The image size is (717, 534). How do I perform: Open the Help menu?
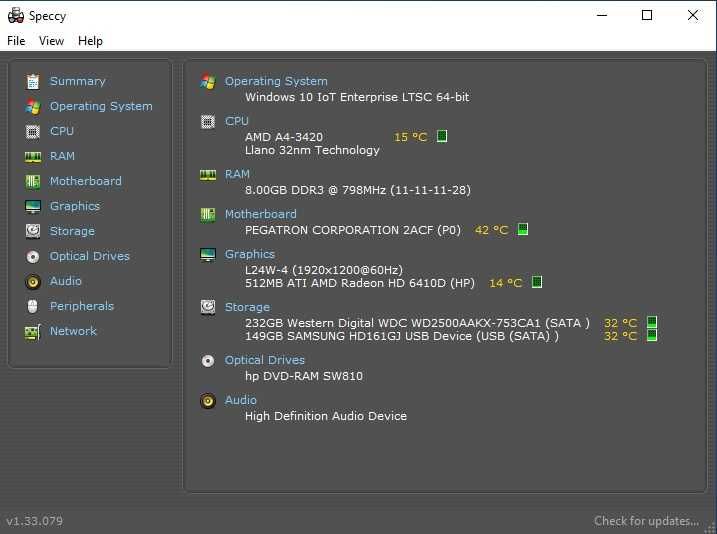pos(90,41)
